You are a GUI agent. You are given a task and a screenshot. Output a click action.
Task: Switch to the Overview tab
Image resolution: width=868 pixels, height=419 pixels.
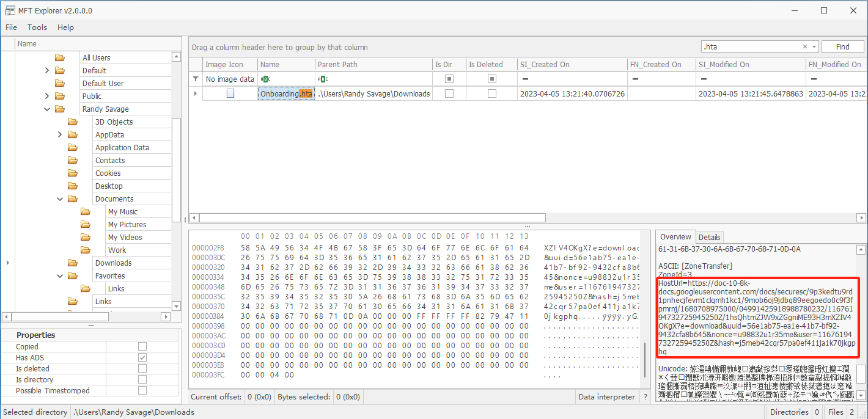coord(675,237)
